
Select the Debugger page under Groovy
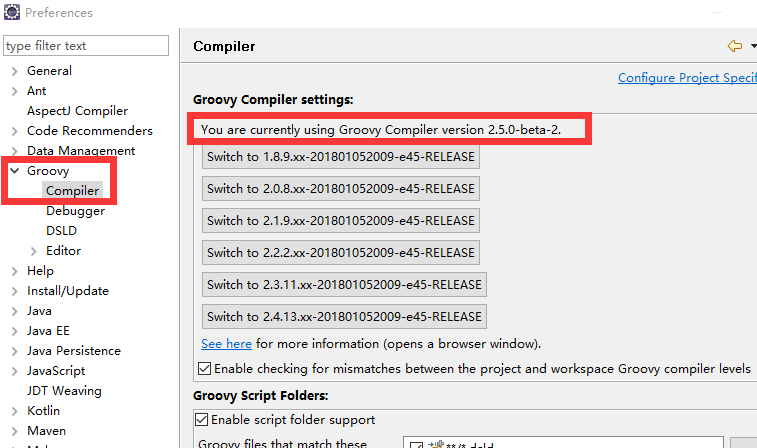[x=75, y=211]
